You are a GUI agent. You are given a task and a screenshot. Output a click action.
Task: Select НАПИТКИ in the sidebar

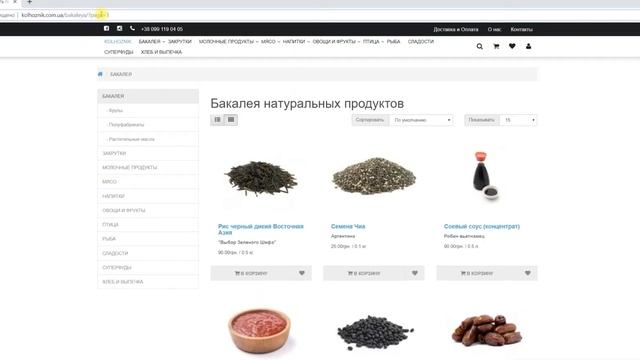(x=148, y=196)
